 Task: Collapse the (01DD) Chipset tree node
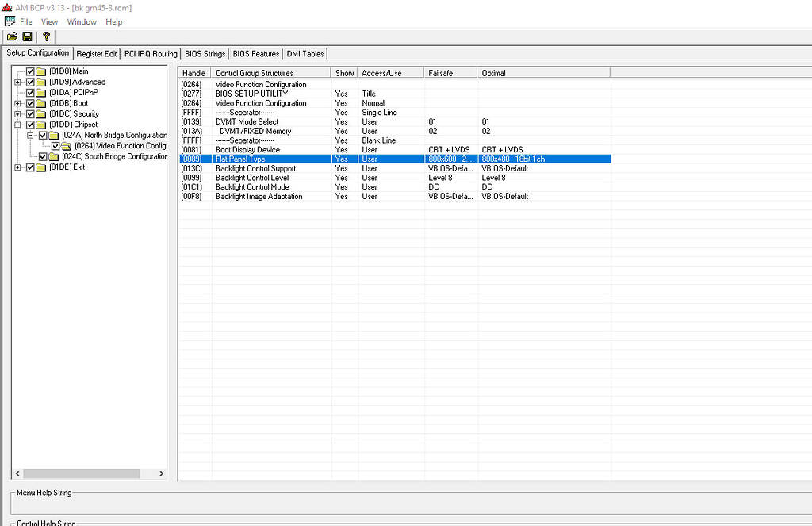coord(17,125)
